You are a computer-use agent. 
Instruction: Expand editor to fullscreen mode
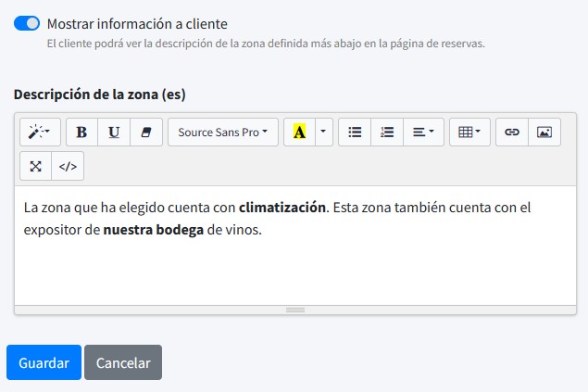pyautogui.click(x=35, y=167)
